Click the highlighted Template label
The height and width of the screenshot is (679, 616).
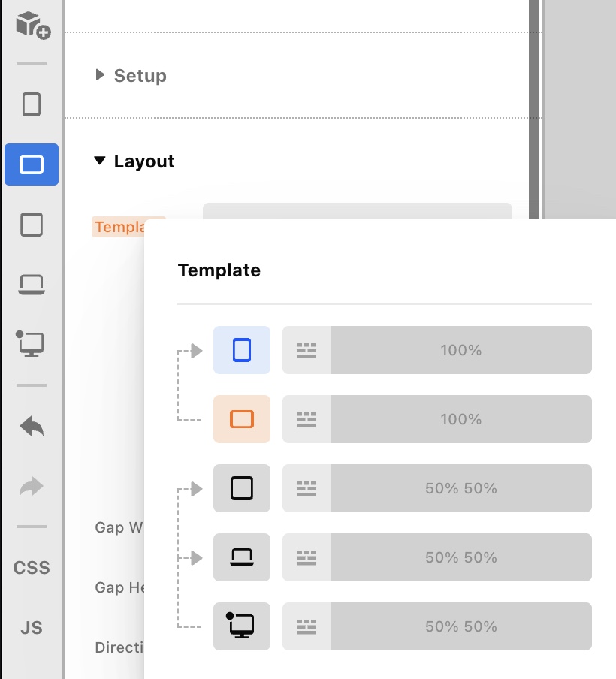tap(119, 227)
